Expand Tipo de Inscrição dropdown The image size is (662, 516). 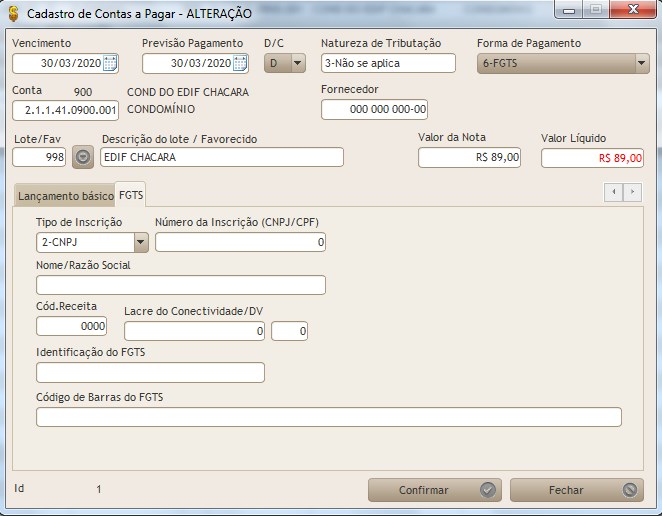[x=141, y=242]
